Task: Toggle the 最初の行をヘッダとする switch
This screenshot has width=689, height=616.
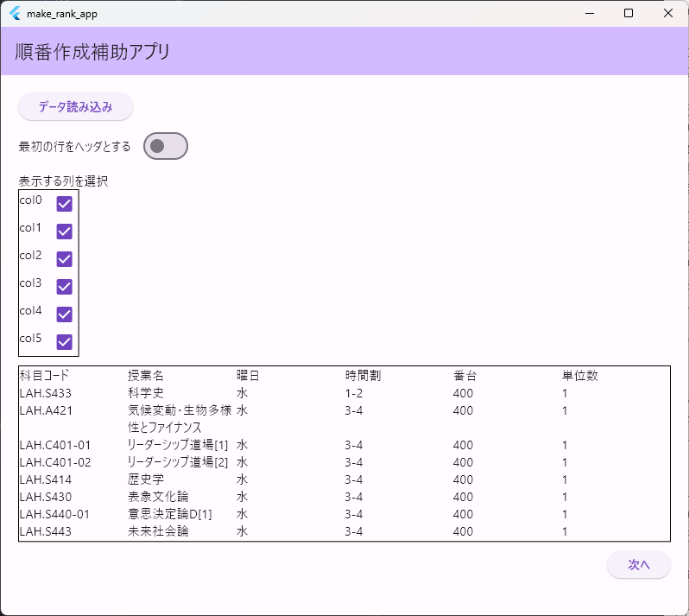Action: (x=165, y=147)
